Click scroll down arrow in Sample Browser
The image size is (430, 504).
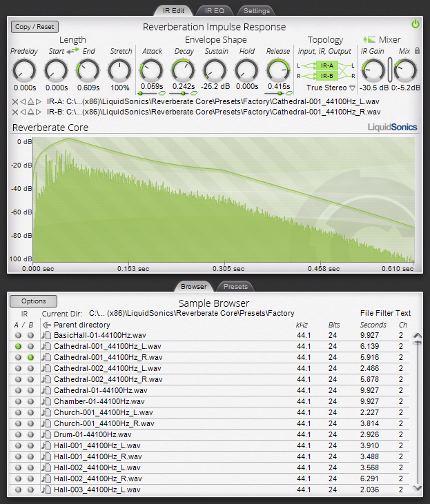coord(418,488)
